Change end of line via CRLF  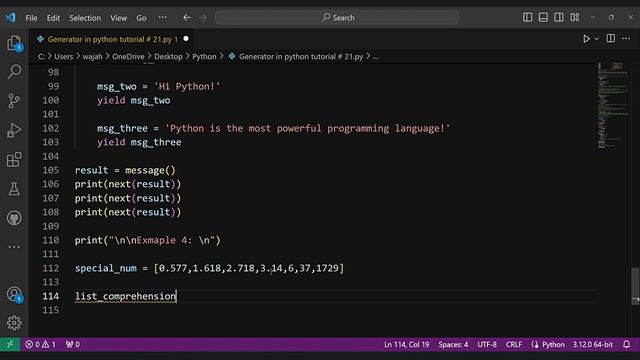tap(514, 344)
